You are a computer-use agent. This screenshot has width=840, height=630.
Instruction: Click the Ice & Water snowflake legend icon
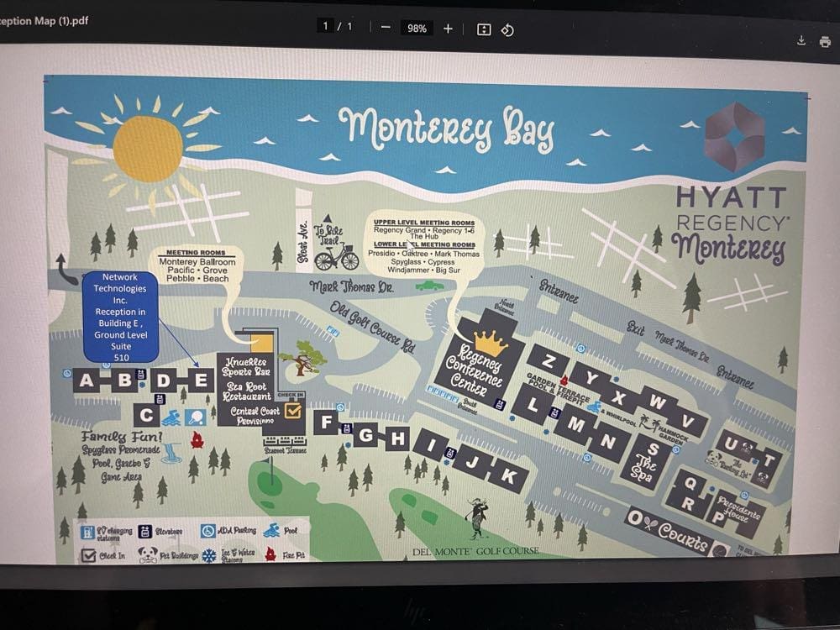pos(208,555)
